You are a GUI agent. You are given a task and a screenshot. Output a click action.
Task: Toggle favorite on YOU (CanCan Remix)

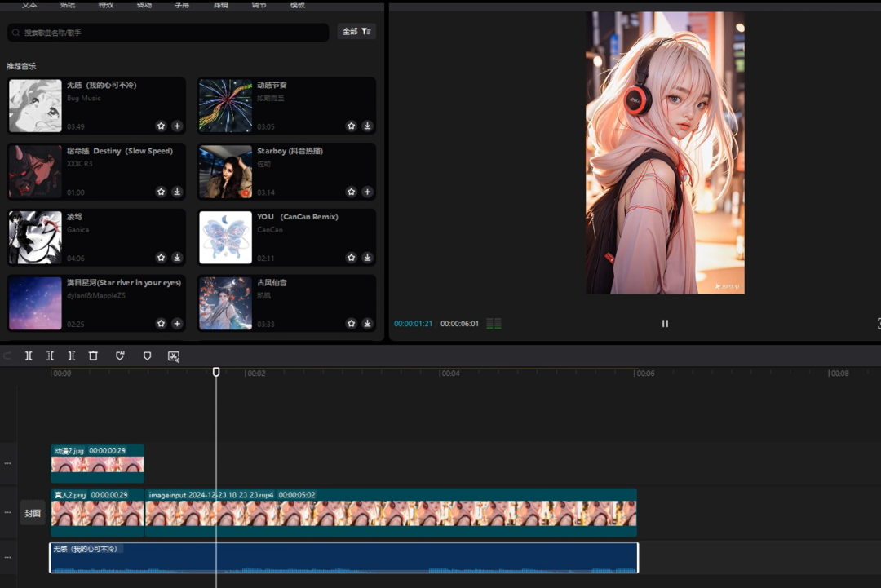(351, 258)
